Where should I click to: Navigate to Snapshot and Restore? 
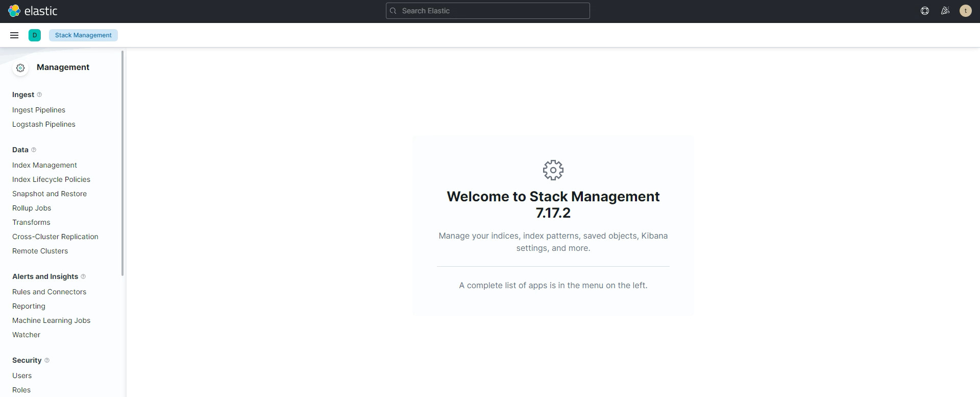coord(50,194)
